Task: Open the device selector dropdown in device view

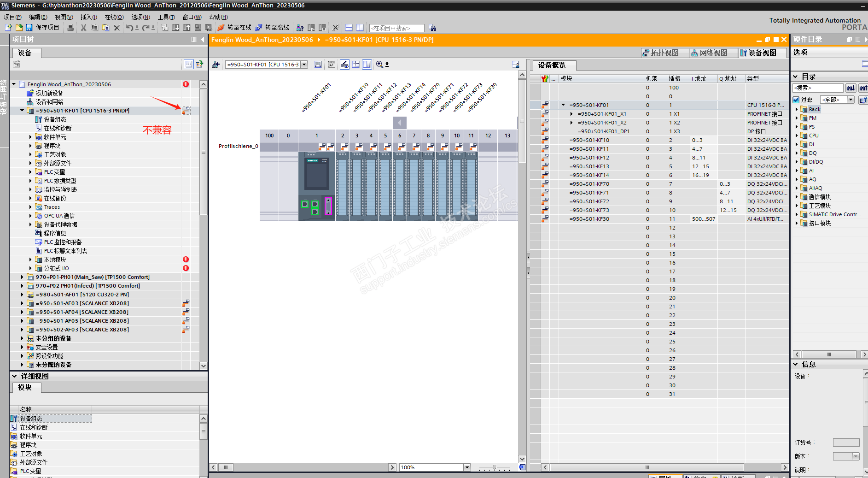Action: pos(304,65)
